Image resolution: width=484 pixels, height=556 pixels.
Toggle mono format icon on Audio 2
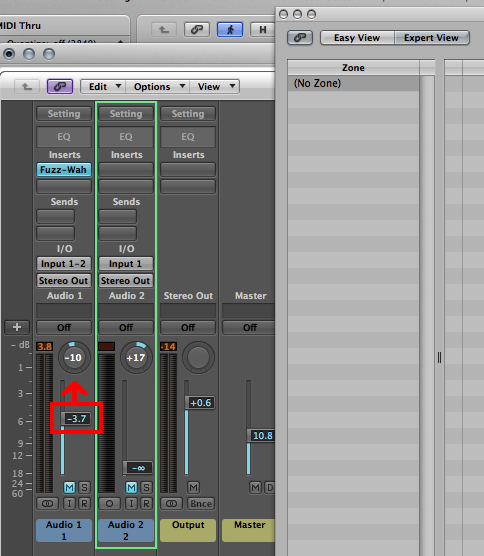pyautogui.click(x=109, y=503)
